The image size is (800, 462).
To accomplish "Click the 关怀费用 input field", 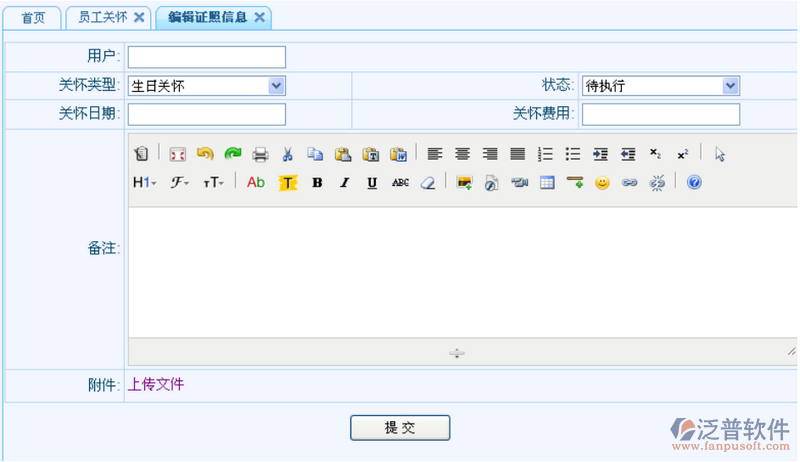I will (x=660, y=114).
